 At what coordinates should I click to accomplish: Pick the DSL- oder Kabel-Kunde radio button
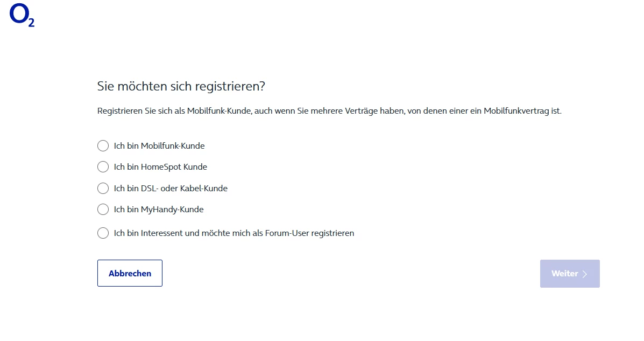click(103, 189)
